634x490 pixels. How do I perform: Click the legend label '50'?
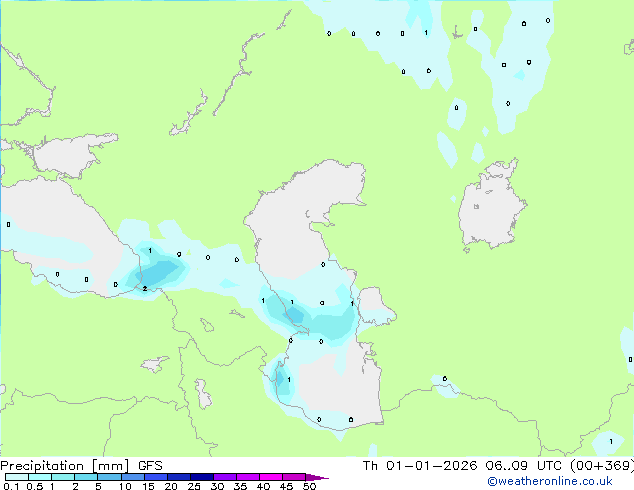point(309,486)
